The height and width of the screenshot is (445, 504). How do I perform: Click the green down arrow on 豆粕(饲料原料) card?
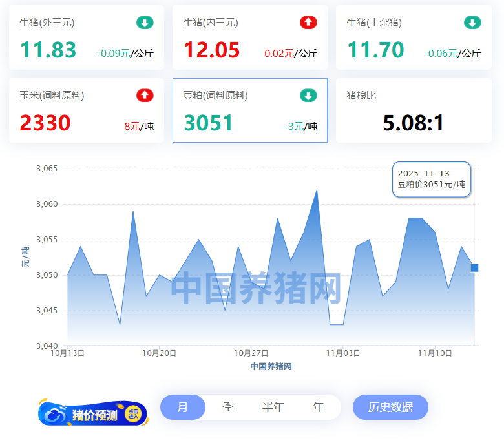pyautogui.click(x=308, y=96)
